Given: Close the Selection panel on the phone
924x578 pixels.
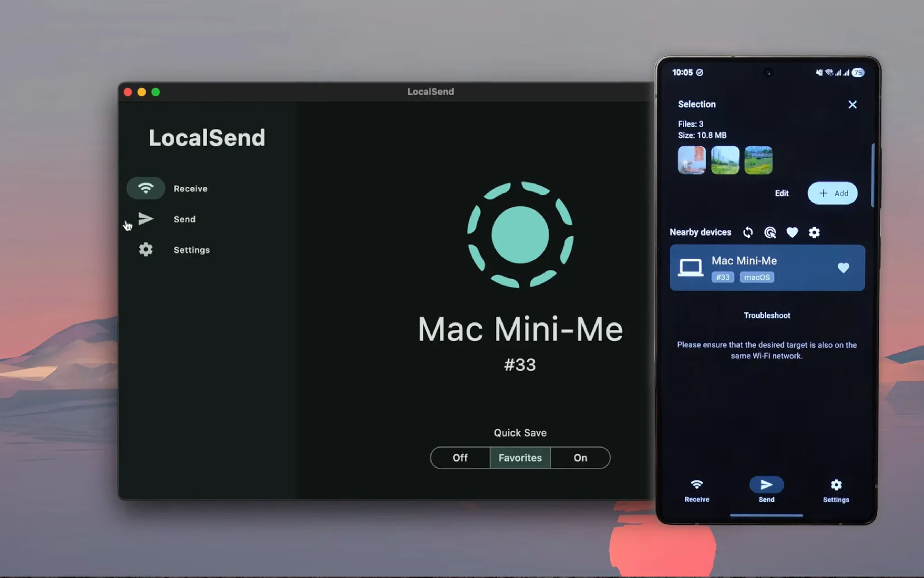Looking at the screenshot, I should (x=852, y=104).
